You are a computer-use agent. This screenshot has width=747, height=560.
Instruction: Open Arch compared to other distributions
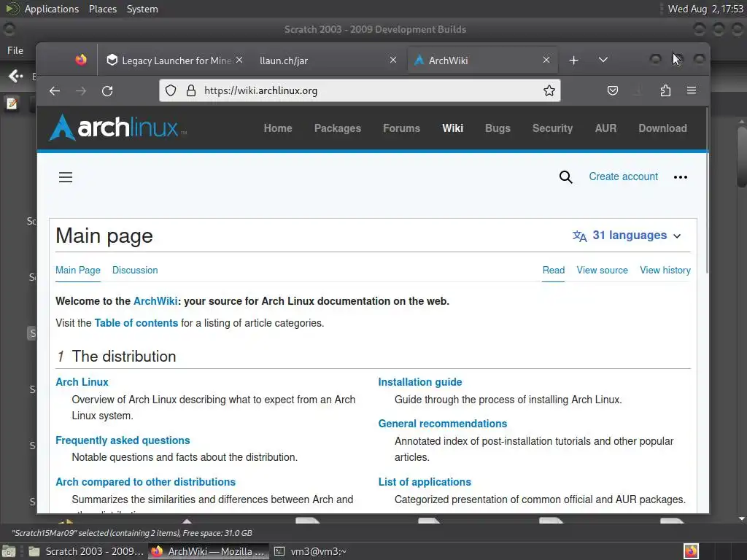145,482
